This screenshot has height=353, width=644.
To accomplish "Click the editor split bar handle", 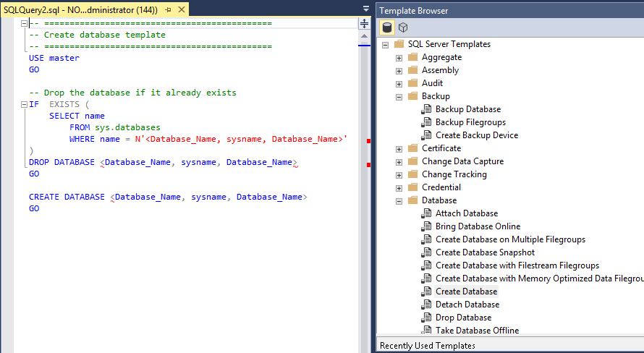I will pos(364,24).
